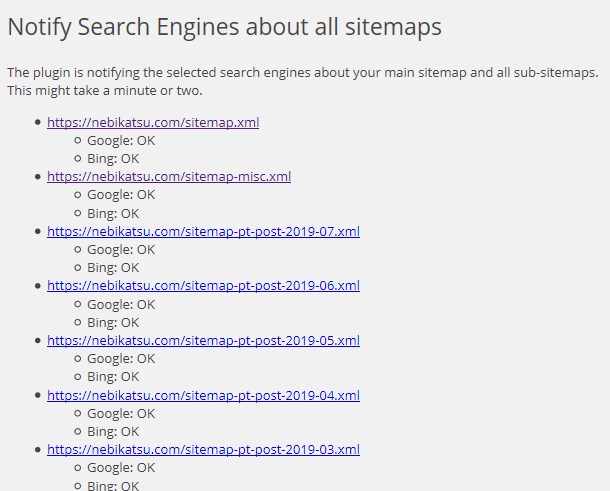Click 'Bing: OK' under the 2019-04 sitemap

(113, 432)
